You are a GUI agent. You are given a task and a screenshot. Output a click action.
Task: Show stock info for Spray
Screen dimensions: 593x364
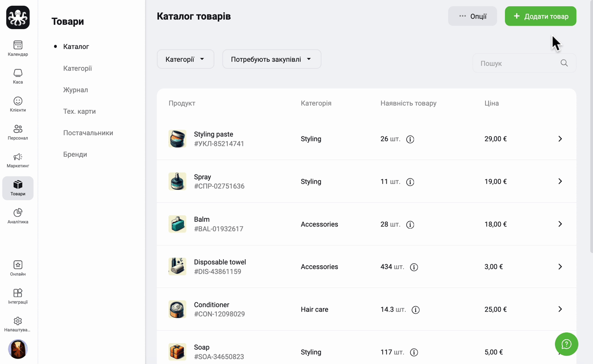tap(410, 182)
